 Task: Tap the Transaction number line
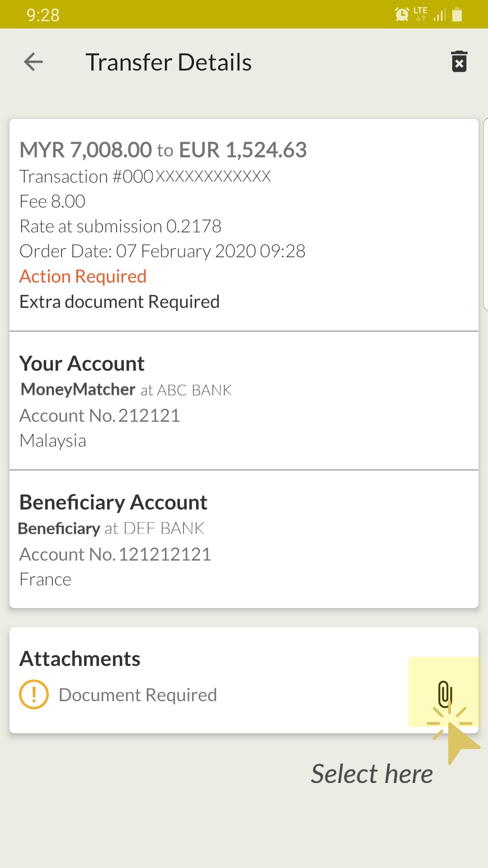point(145,176)
